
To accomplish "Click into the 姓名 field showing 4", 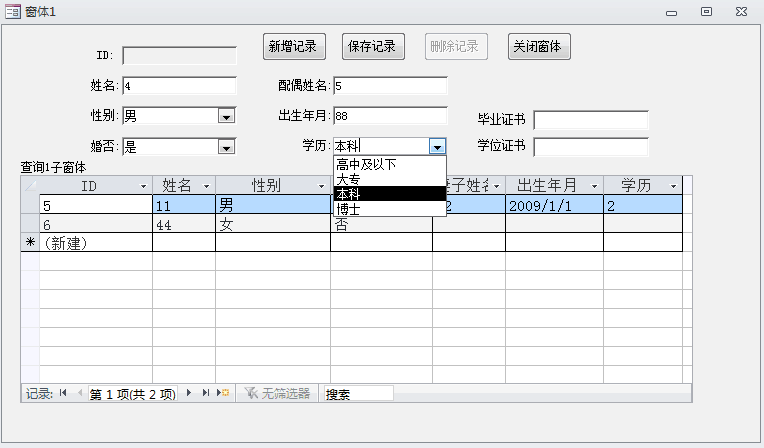I will [179, 86].
